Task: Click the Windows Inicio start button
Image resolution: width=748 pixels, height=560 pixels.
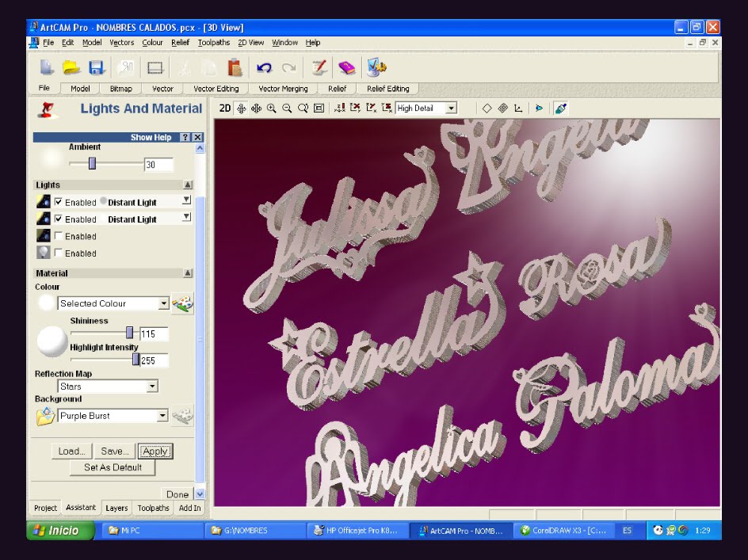Action: (x=60, y=531)
